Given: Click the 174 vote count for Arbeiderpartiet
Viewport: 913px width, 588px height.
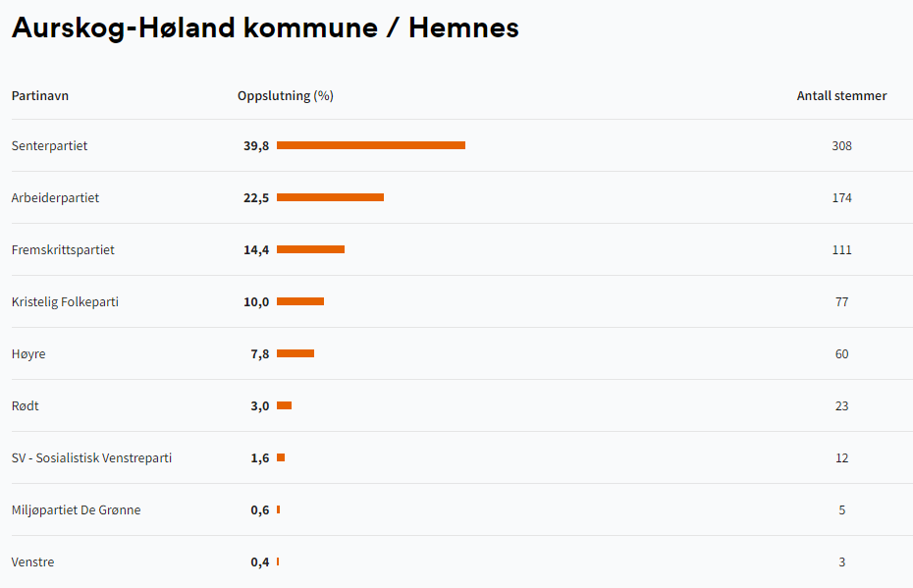Looking at the screenshot, I should (x=841, y=198).
